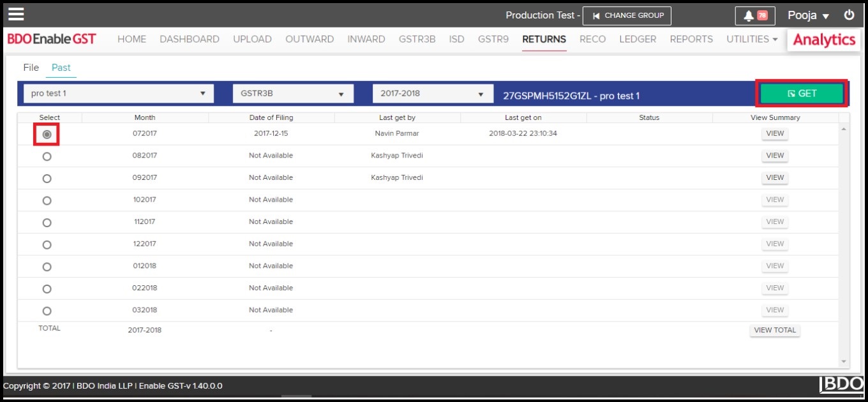This screenshot has width=868, height=402.
Task: Click the BDO logo in footer
Action: point(841,384)
